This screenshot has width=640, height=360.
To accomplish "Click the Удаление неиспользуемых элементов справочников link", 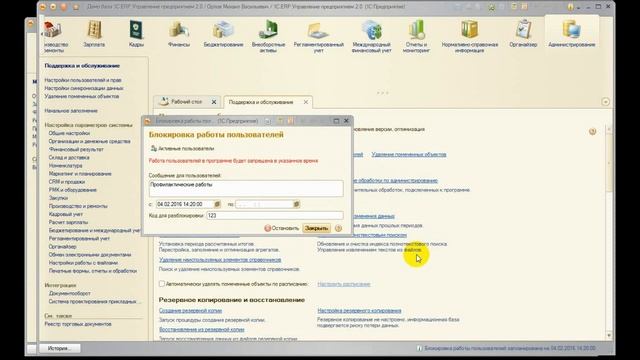I will pos(220,260).
